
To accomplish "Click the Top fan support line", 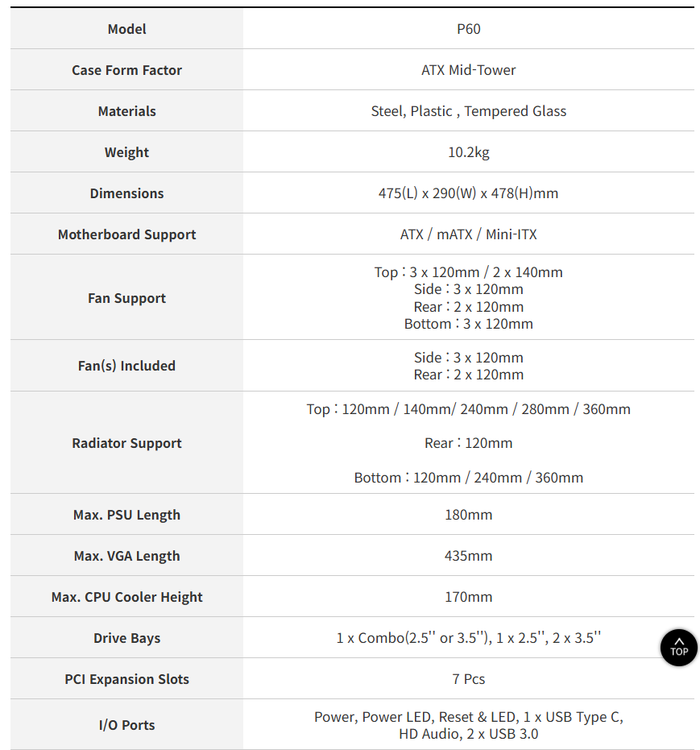I will click(469, 271).
